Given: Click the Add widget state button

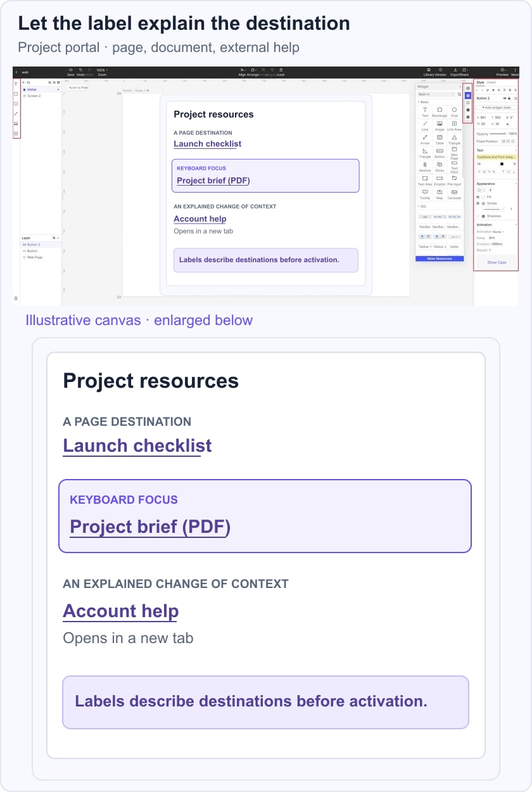Looking at the screenshot, I should point(497,108).
